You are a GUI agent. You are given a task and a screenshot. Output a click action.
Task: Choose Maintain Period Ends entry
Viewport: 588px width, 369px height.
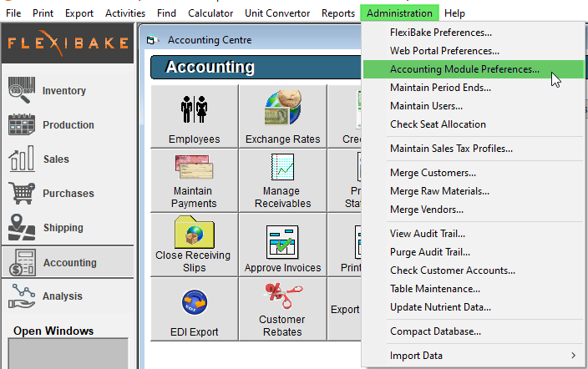474,88
